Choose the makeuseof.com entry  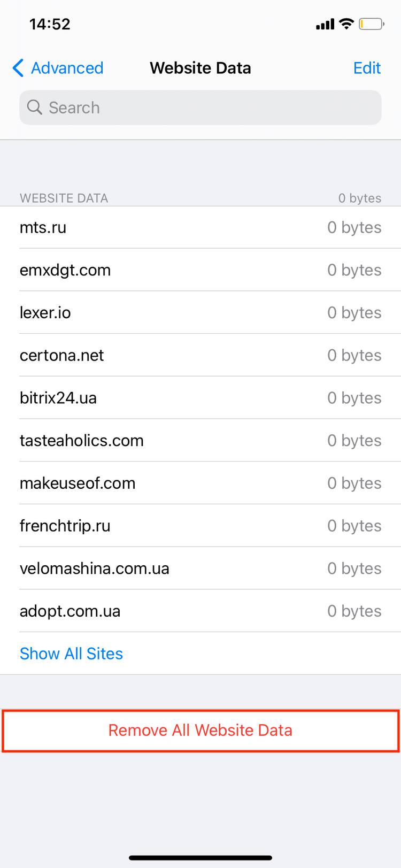[200, 483]
